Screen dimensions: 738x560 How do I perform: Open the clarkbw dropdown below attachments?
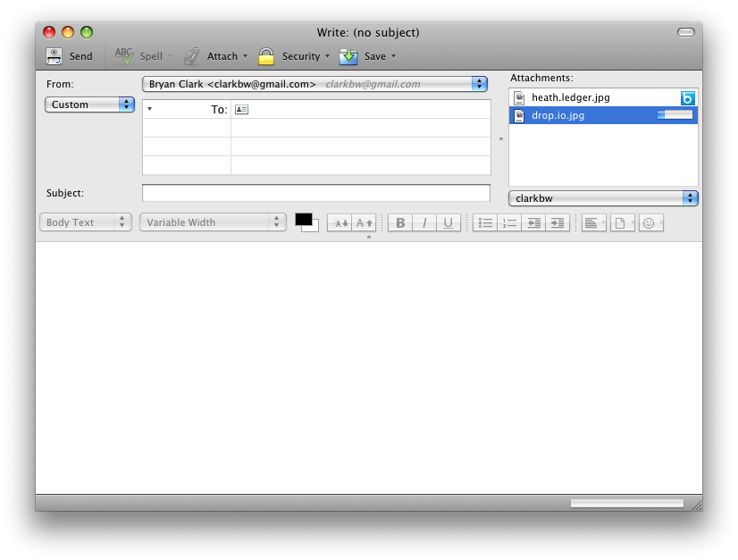click(603, 198)
